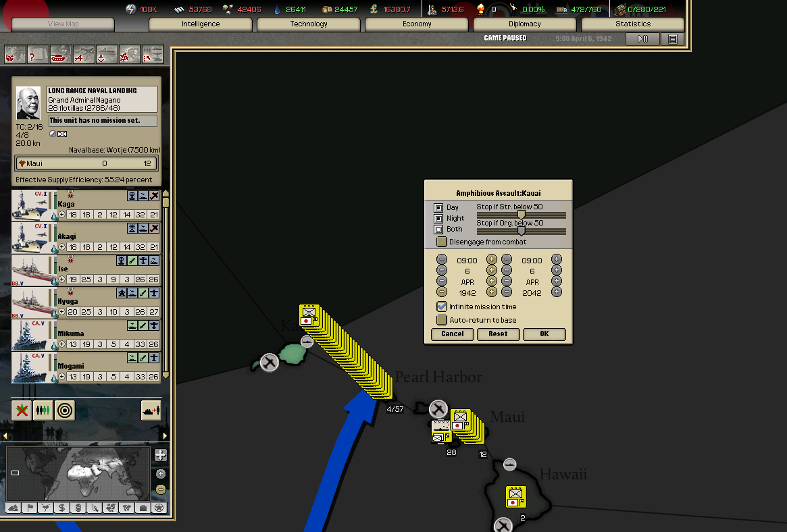Open the Technology tab
787x532 pixels.
tap(309, 24)
